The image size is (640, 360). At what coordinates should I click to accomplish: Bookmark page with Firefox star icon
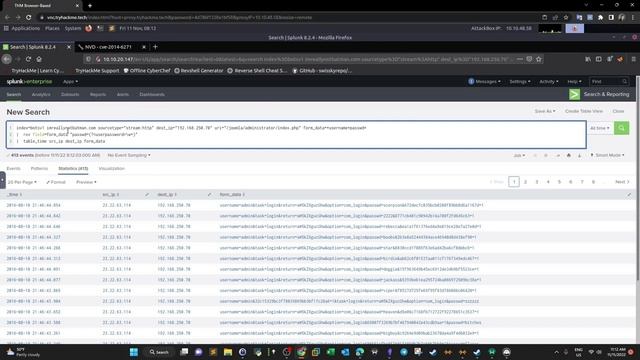539,59
